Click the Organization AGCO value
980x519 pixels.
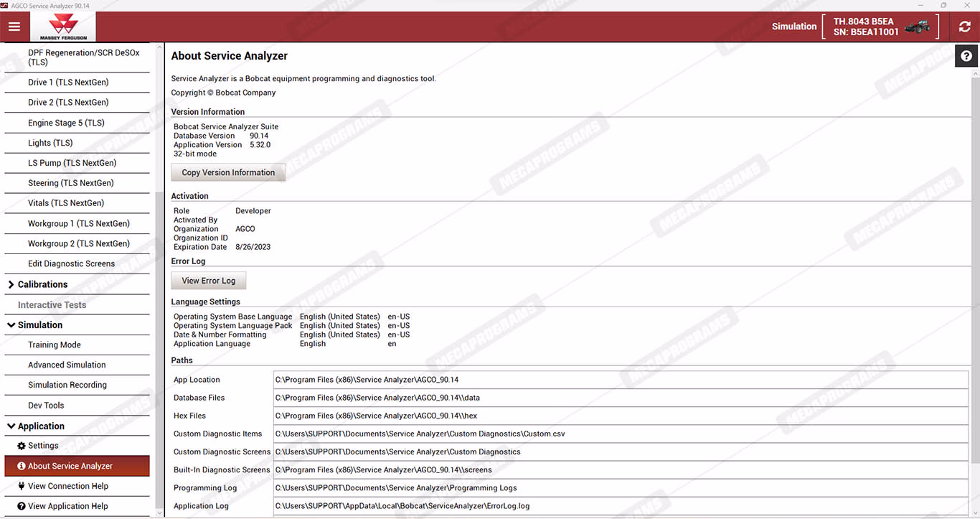pos(245,229)
